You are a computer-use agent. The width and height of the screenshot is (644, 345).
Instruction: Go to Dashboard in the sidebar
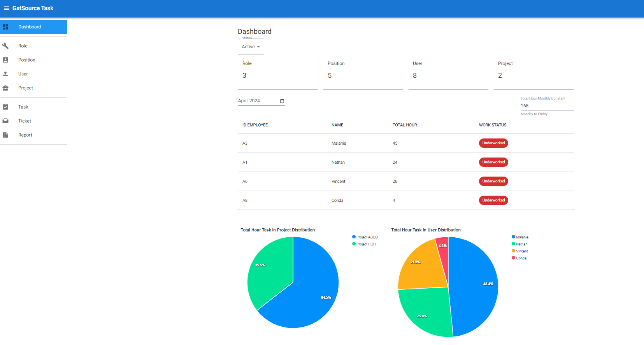tap(33, 27)
